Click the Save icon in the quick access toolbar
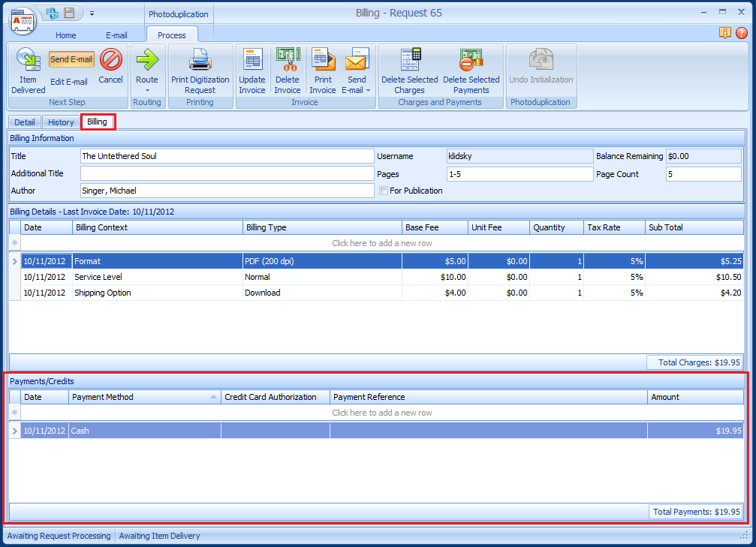The width and height of the screenshot is (756, 547). 68,13
